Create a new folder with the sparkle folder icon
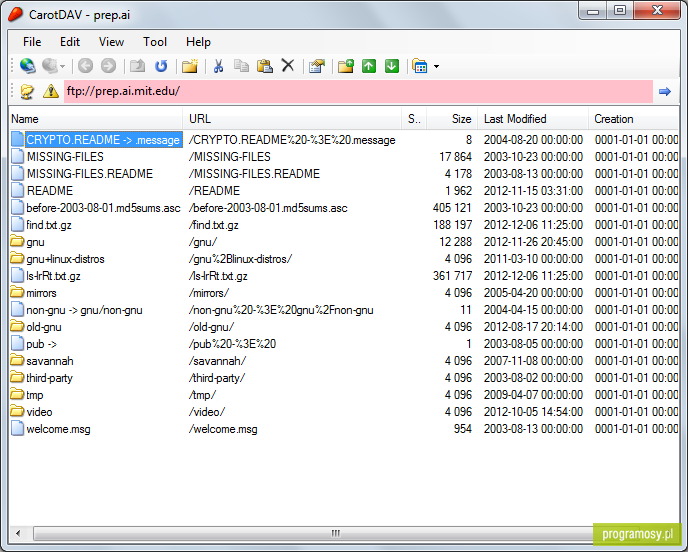 click(x=190, y=66)
